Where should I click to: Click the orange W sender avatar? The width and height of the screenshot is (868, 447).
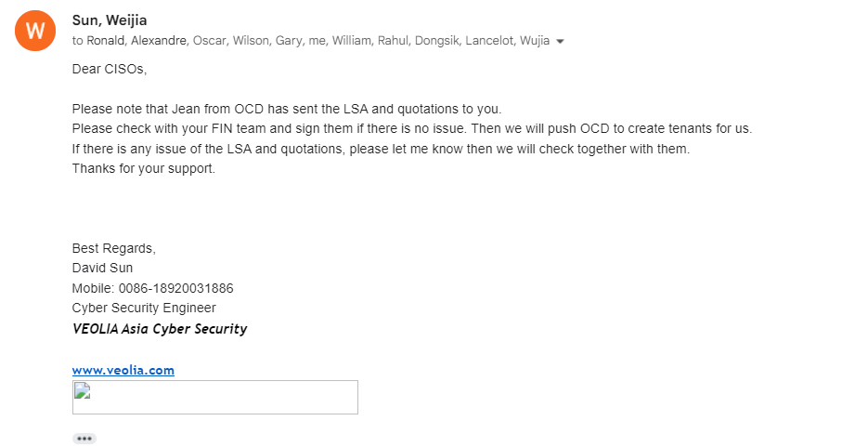tap(35, 31)
